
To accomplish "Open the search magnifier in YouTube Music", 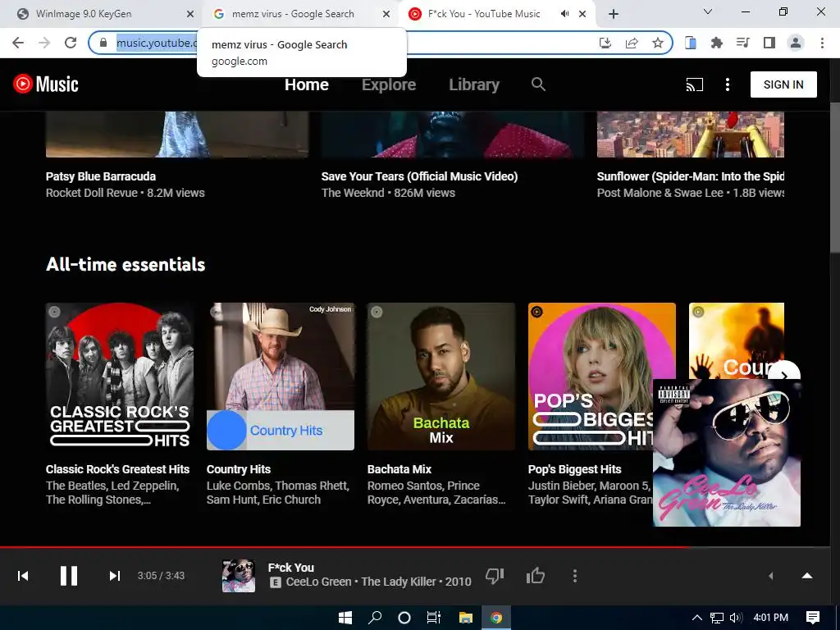I will tap(538, 84).
